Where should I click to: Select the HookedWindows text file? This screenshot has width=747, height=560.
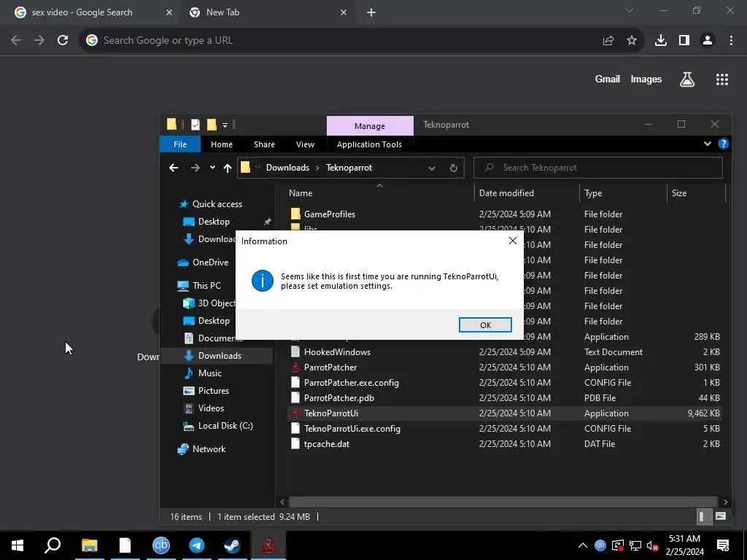pos(337,352)
